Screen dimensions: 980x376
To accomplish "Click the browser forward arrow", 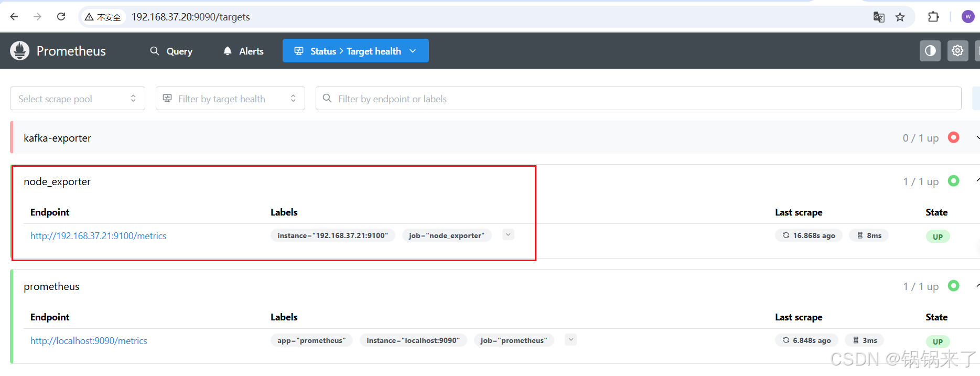I will coord(37,17).
